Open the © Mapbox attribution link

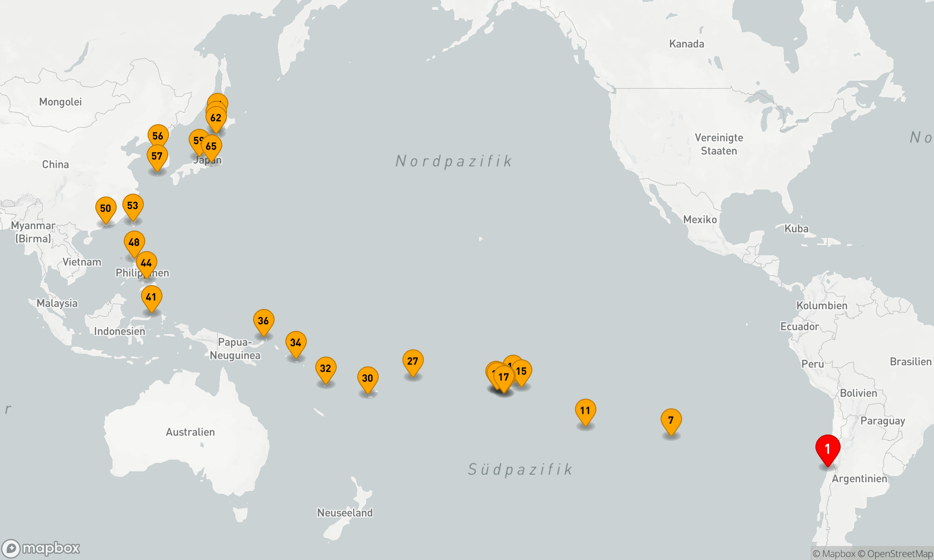(834, 554)
